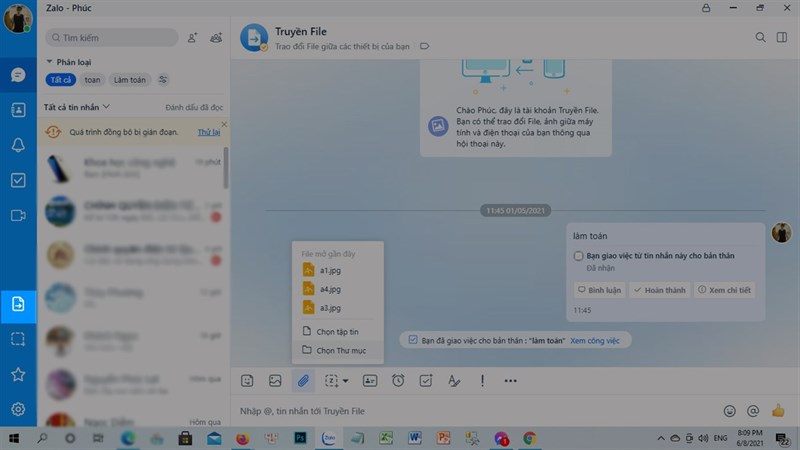800x450 pixels.
Task: Open the Xem công việc link
Action: coord(595,340)
